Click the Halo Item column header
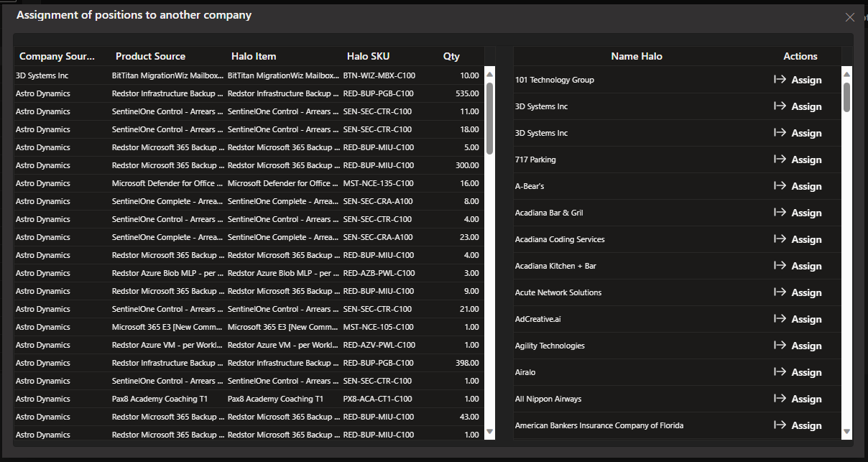The height and width of the screenshot is (462, 868). (254, 56)
